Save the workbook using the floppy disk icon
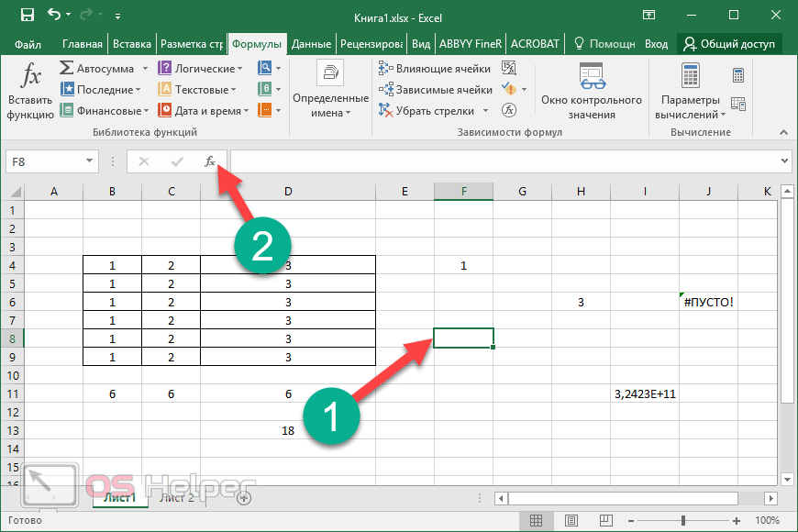 tap(27, 16)
